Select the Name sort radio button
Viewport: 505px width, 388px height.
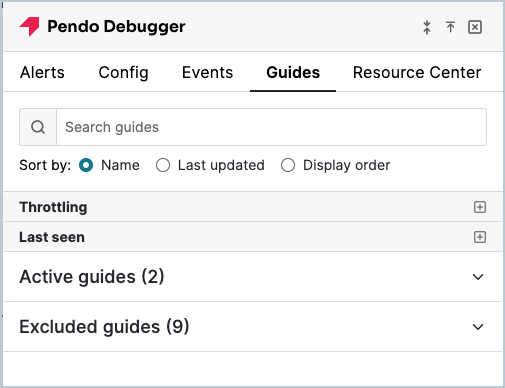coord(86,165)
